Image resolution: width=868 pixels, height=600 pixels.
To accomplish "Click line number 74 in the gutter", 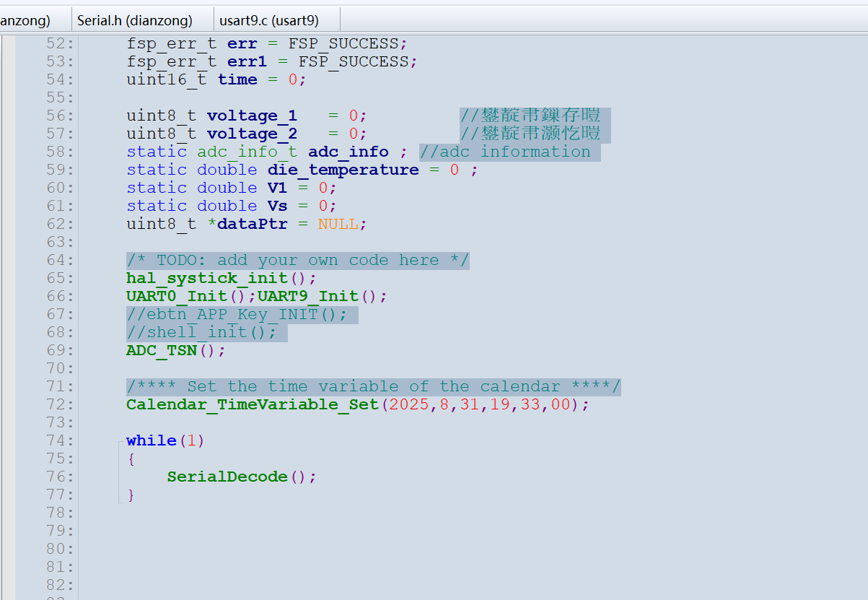I will 60,440.
